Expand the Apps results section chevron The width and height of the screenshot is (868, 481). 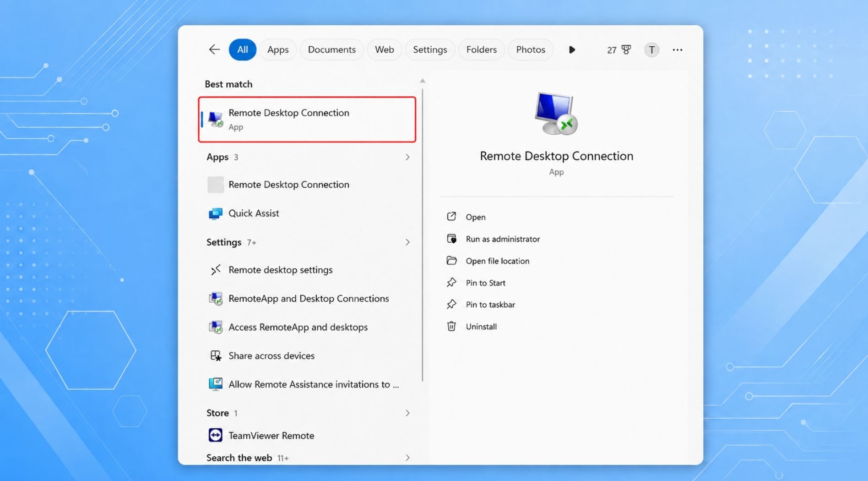coord(407,157)
